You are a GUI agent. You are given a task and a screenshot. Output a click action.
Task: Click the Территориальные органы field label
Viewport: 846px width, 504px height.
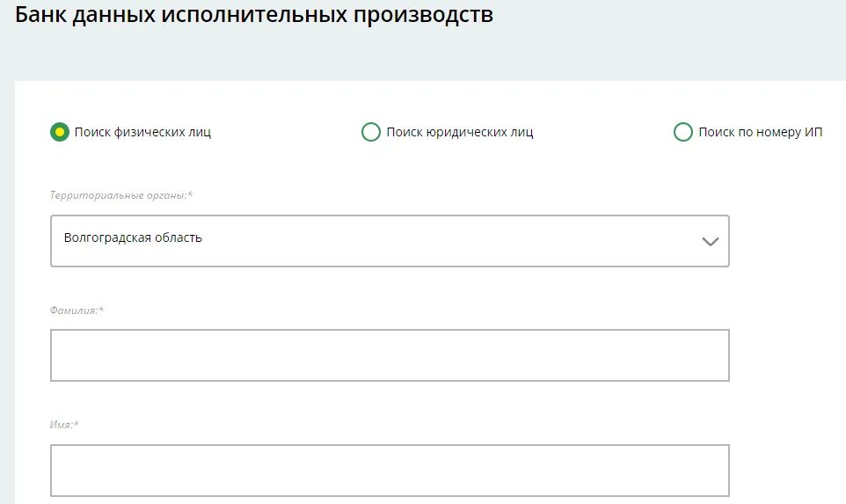click(118, 195)
